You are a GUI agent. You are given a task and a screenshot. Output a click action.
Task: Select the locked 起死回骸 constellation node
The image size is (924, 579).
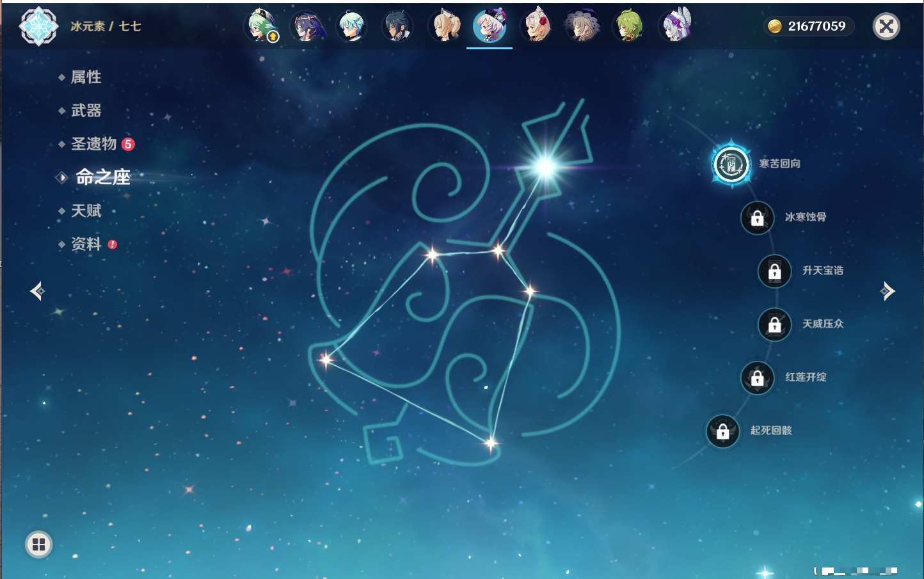pos(722,431)
